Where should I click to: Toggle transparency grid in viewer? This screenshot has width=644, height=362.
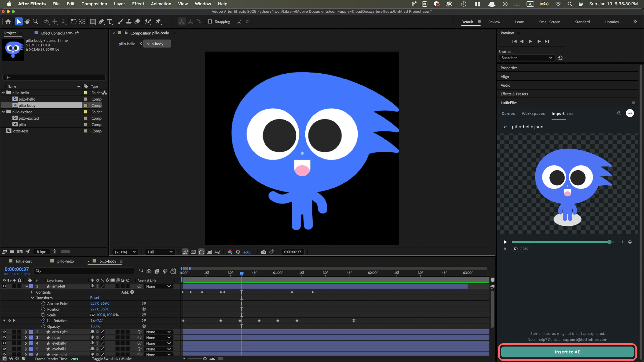coord(193,252)
